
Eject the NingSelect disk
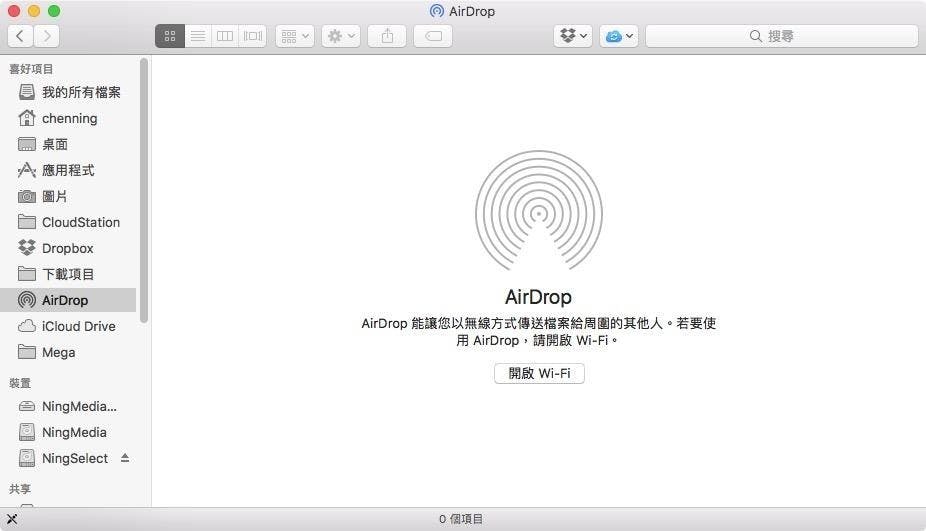click(125, 458)
